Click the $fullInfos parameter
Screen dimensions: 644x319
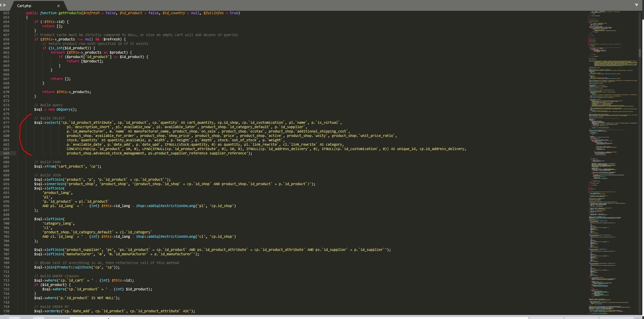point(213,13)
